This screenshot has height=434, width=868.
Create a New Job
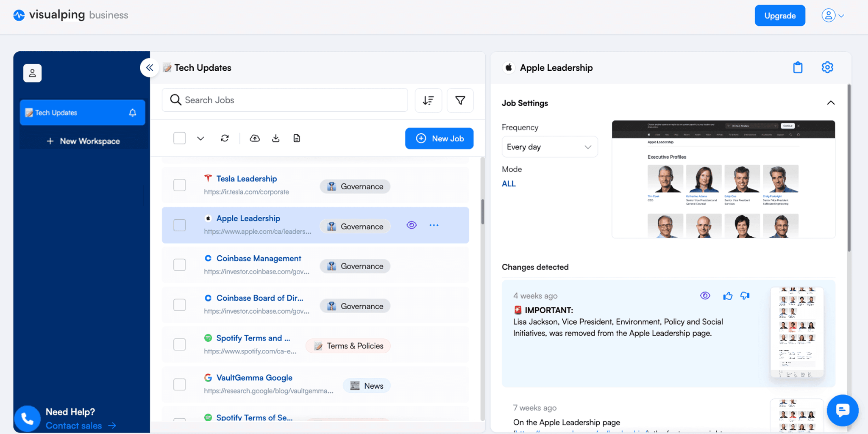439,138
